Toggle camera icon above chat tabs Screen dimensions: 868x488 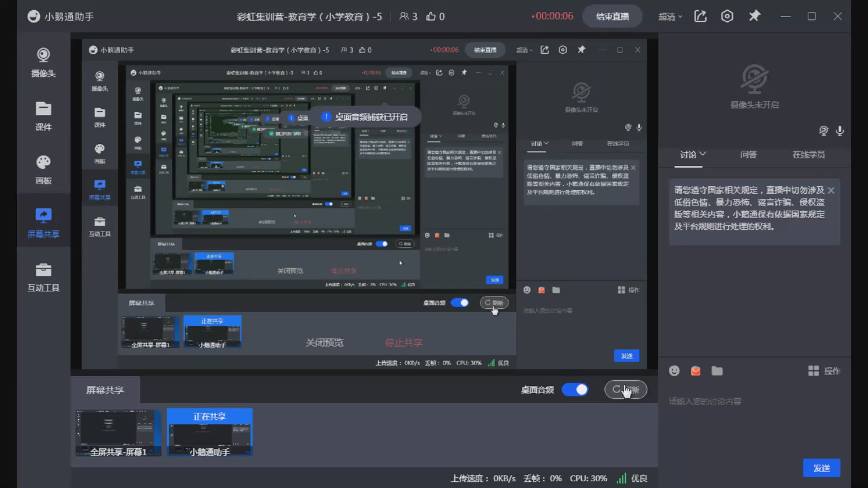click(824, 131)
